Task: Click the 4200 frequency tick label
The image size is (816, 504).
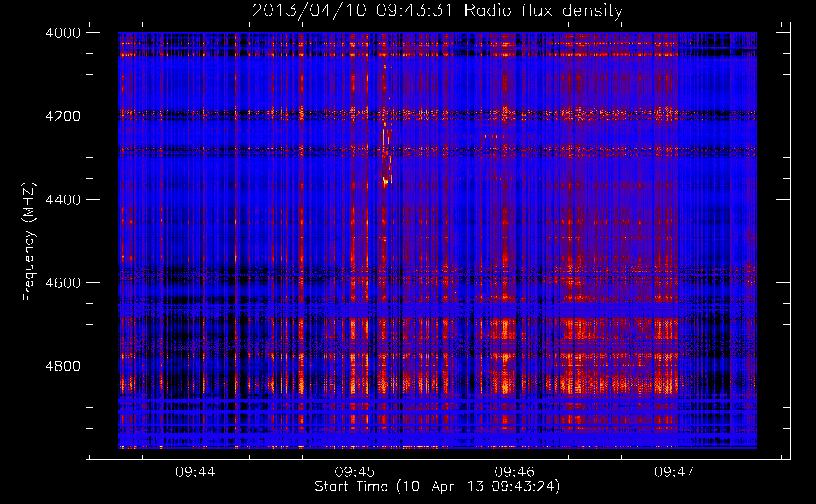Action: (63, 116)
